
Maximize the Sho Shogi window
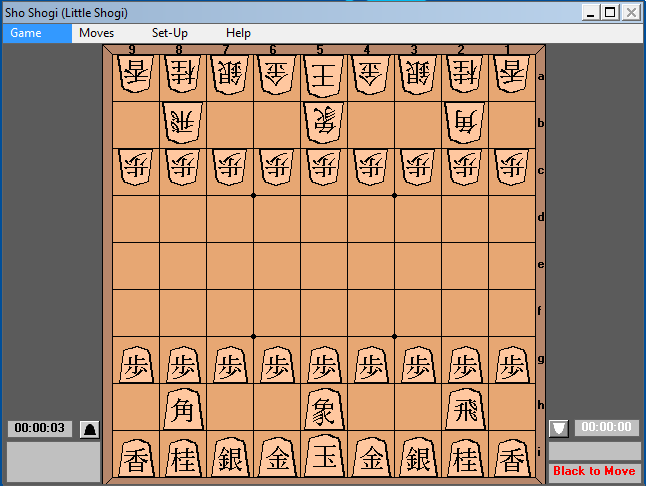click(x=610, y=12)
